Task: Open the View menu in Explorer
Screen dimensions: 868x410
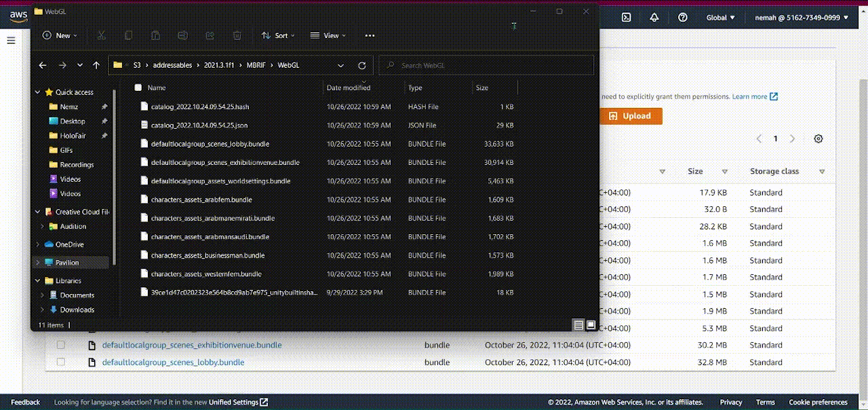Action: pyautogui.click(x=328, y=35)
